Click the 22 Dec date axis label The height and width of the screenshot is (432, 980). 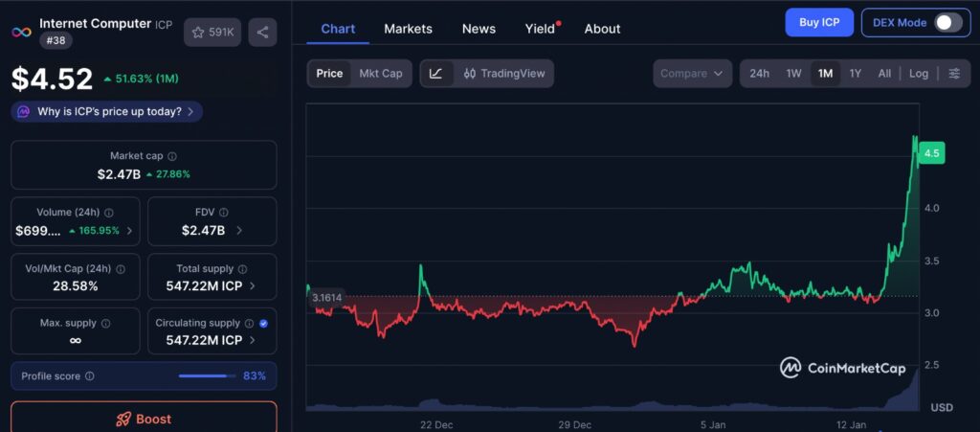tap(436, 425)
